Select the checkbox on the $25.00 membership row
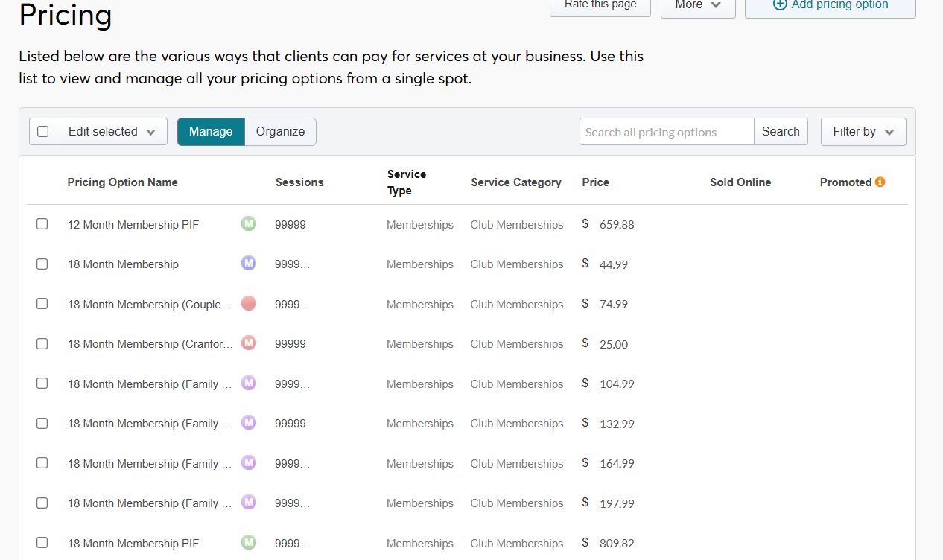The width and height of the screenshot is (943, 560). pos(42,343)
